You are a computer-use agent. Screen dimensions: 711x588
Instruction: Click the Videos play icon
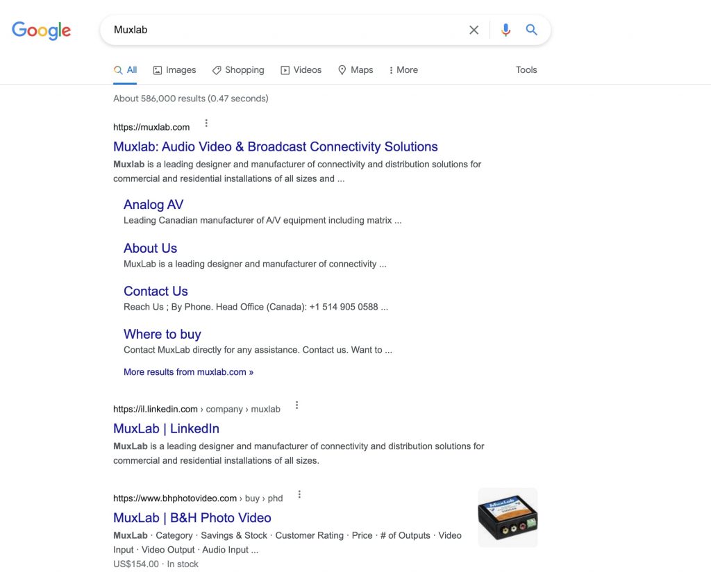coord(285,70)
